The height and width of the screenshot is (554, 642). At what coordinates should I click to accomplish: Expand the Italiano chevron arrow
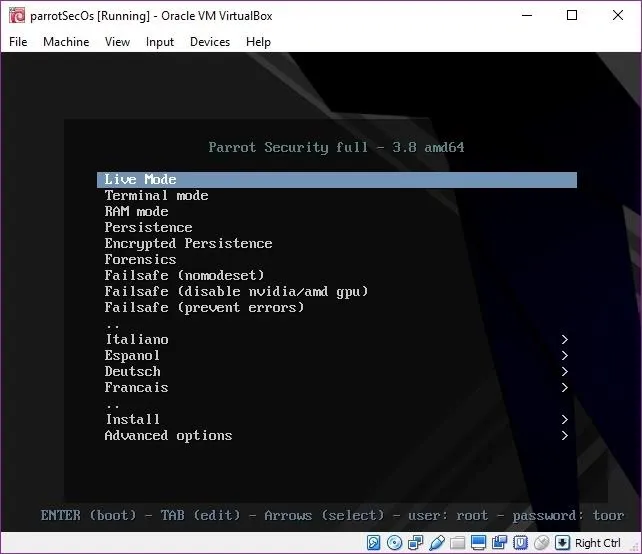[565, 339]
